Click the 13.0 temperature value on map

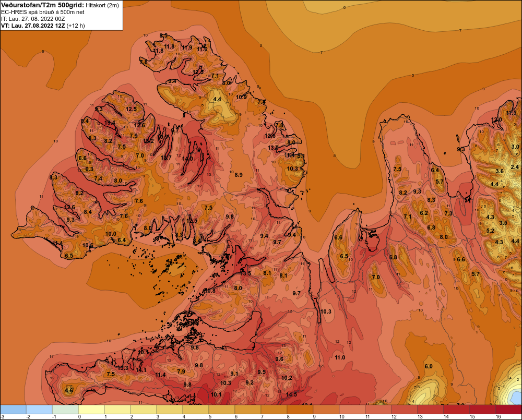pyautogui.click(x=273, y=148)
